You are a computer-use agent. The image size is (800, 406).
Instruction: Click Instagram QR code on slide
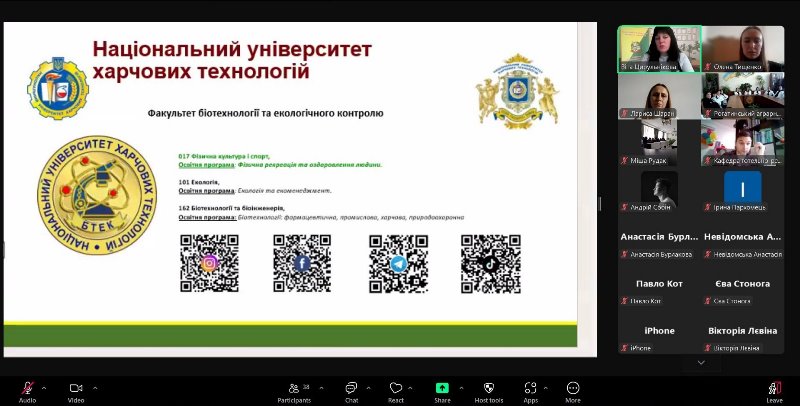tap(209, 263)
